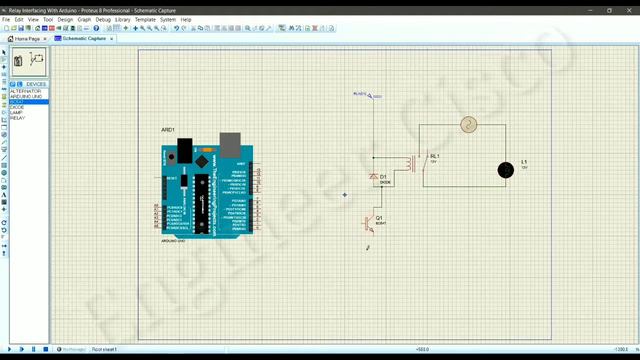Start simulation with Play button
The width and height of the screenshot is (640, 360).
[9, 349]
